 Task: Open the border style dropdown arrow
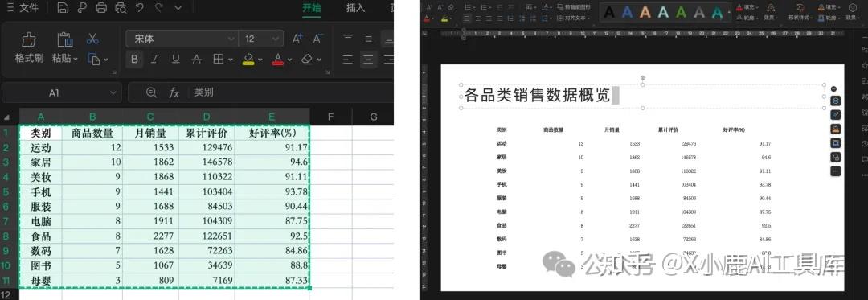click(x=231, y=60)
